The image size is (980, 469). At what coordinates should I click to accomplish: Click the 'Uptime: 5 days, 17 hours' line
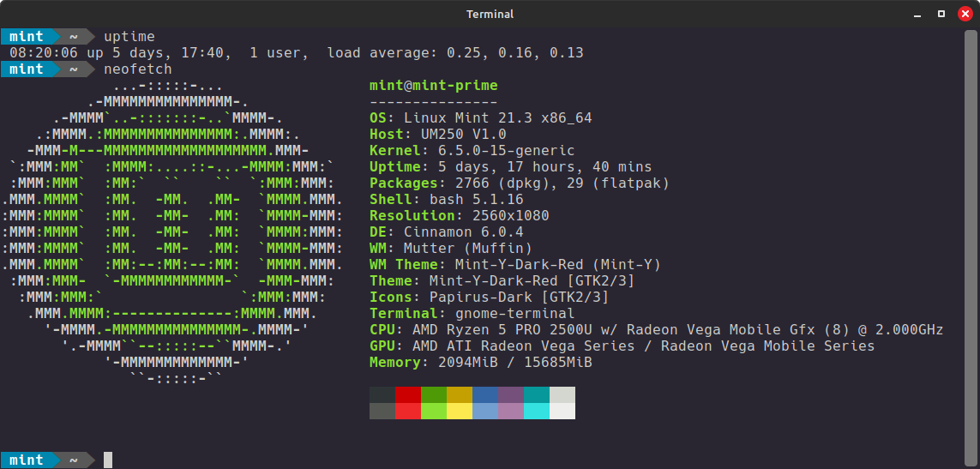click(x=511, y=167)
